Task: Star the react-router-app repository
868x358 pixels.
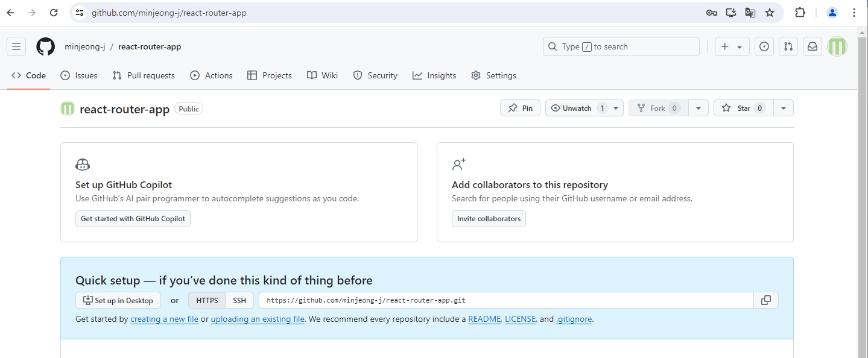Action: [x=744, y=108]
